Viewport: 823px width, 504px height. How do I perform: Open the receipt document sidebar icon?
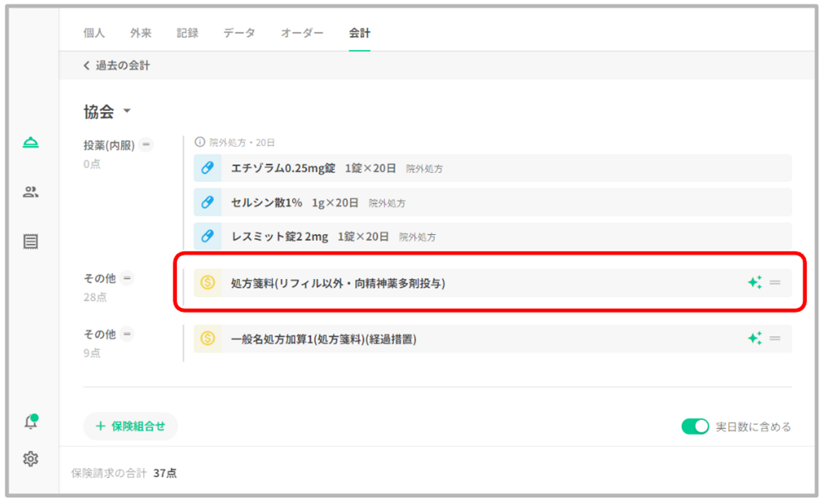click(x=30, y=242)
